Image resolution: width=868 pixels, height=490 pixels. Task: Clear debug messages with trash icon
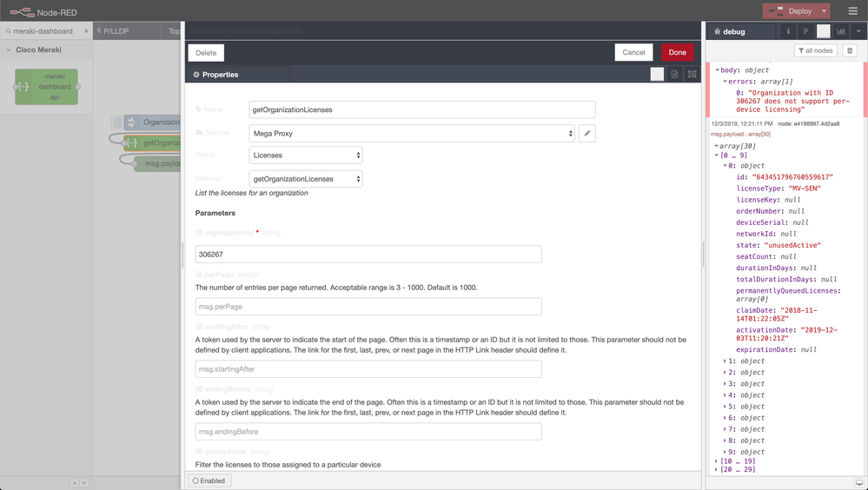[x=850, y=50]
